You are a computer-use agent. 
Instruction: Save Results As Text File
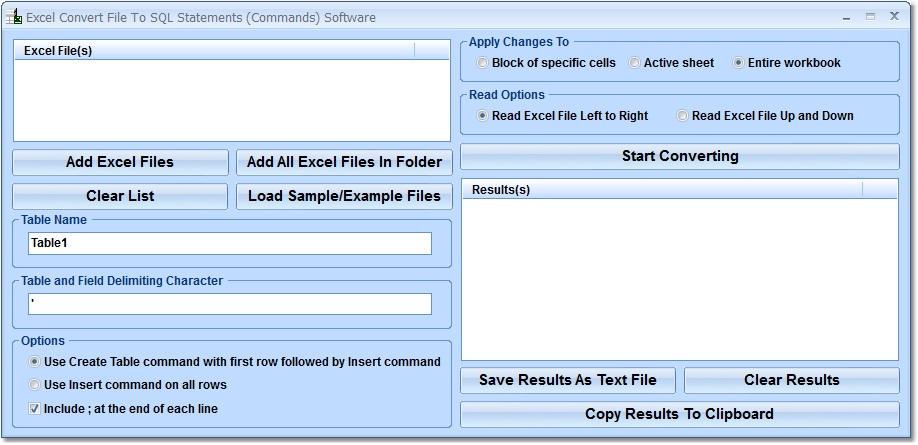tap(568, 380)
